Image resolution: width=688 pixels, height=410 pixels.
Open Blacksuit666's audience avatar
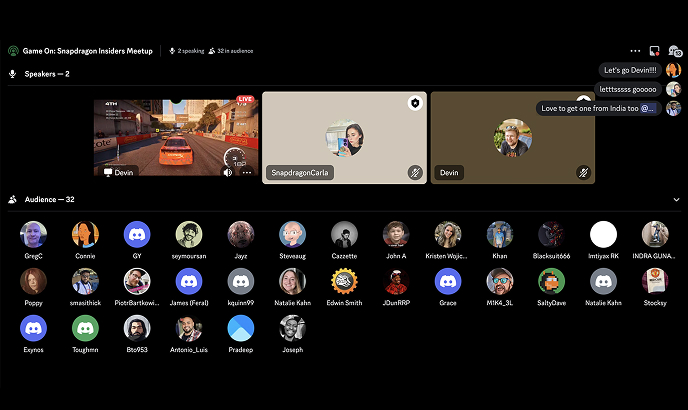(552, 234)
